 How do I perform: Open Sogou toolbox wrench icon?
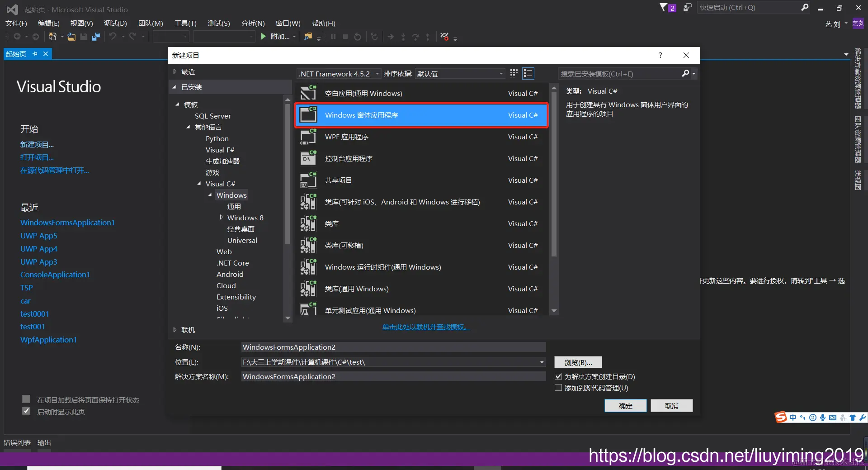[x=862, y=418]
